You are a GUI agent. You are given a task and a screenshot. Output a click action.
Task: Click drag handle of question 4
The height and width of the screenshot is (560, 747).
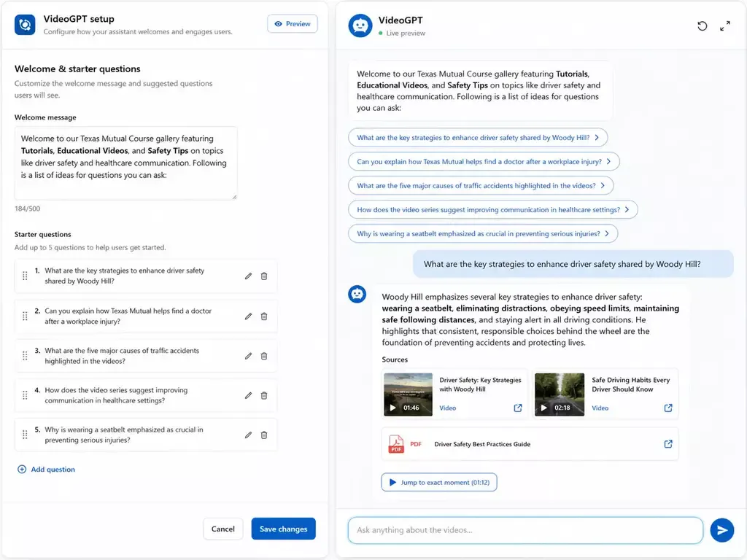point(25,395)
